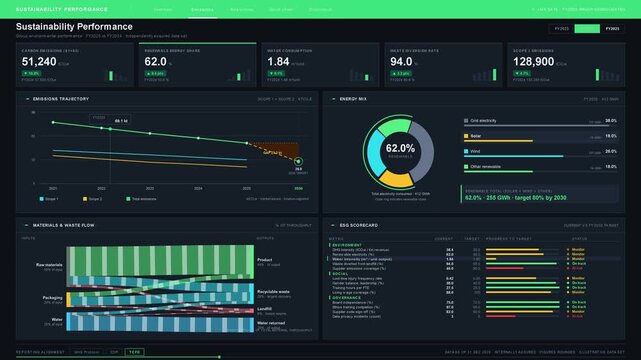The width and height of the screenshot is (641, 360).
Task: Click the highlighted green middle period segment
Action: tap(587, 29)
